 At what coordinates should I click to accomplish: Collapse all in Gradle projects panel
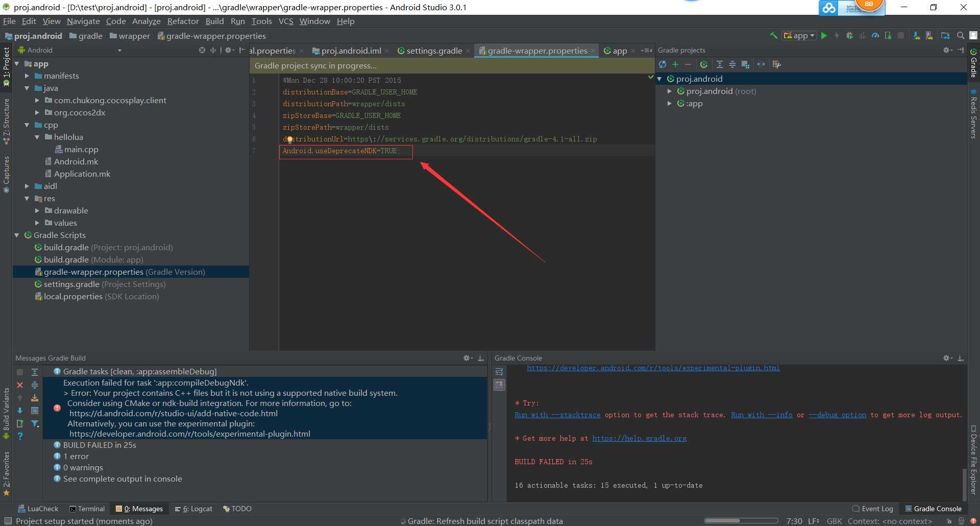pyautogui.click(x=732, y=64)
